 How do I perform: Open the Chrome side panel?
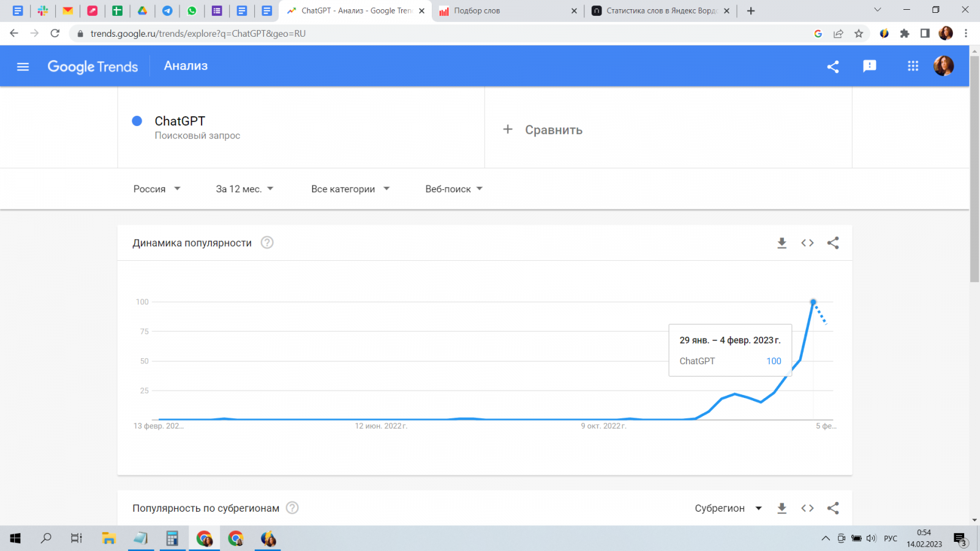(x=925, y=34)
